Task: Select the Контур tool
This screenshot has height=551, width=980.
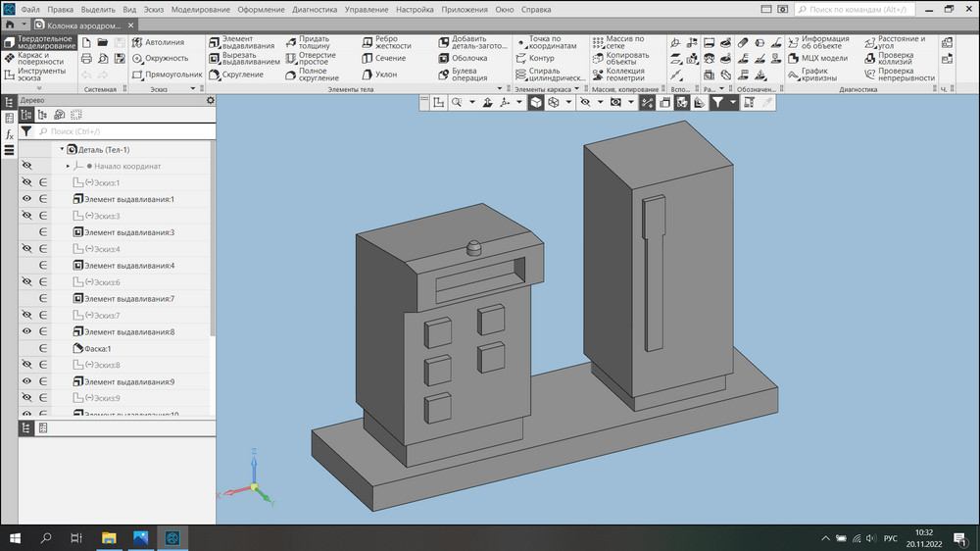Action: tap(535, 58)
